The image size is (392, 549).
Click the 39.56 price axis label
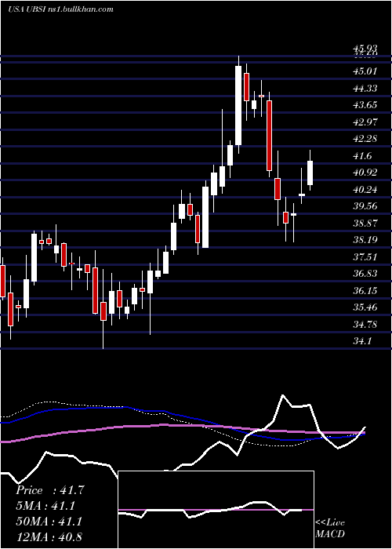pyautogui.click(x=365, y=206)
